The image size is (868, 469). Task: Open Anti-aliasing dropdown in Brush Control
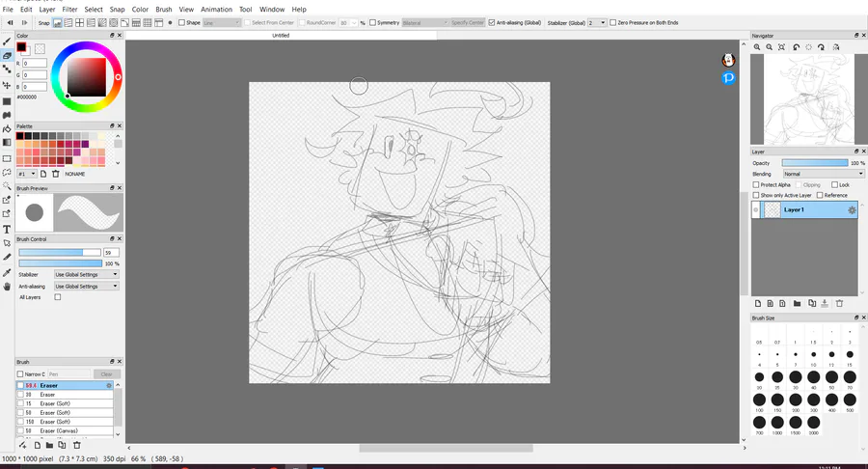(87, 287)
